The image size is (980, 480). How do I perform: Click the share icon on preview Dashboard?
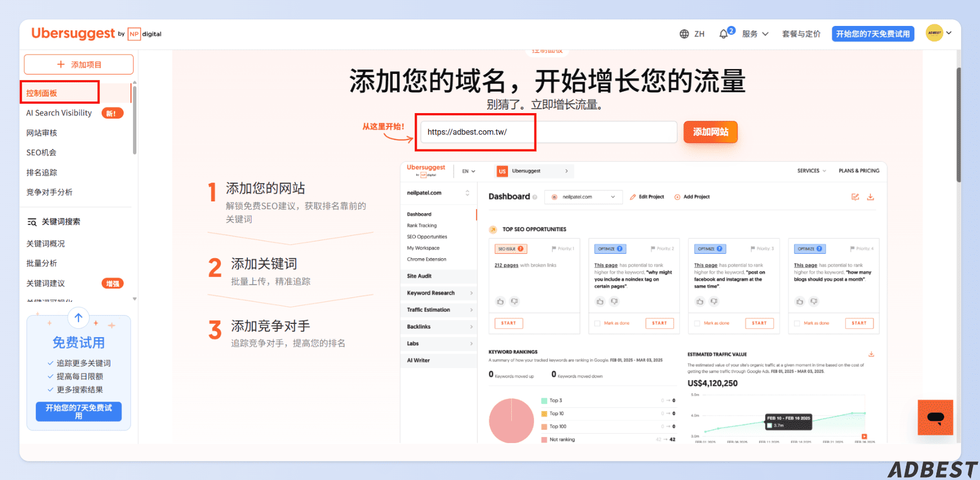[855, 197]
